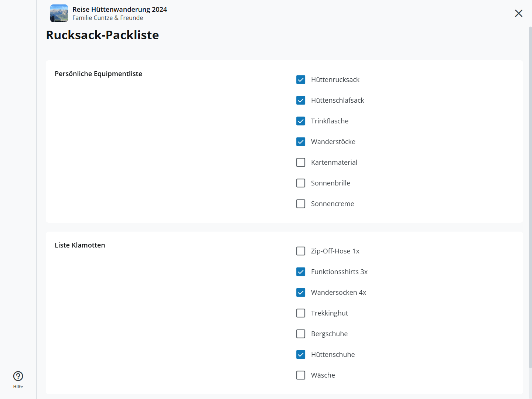
Task: Mark Sonnenbrille as packed
Action: click(301, 183)
